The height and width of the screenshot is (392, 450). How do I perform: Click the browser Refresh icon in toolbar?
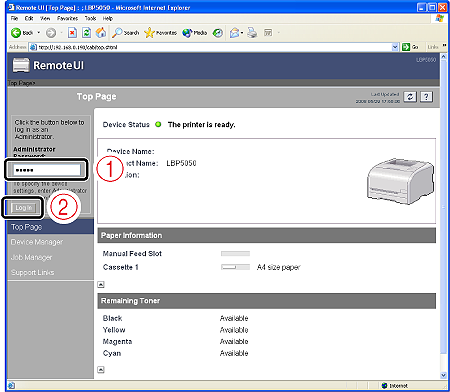(x=86, y=33)
